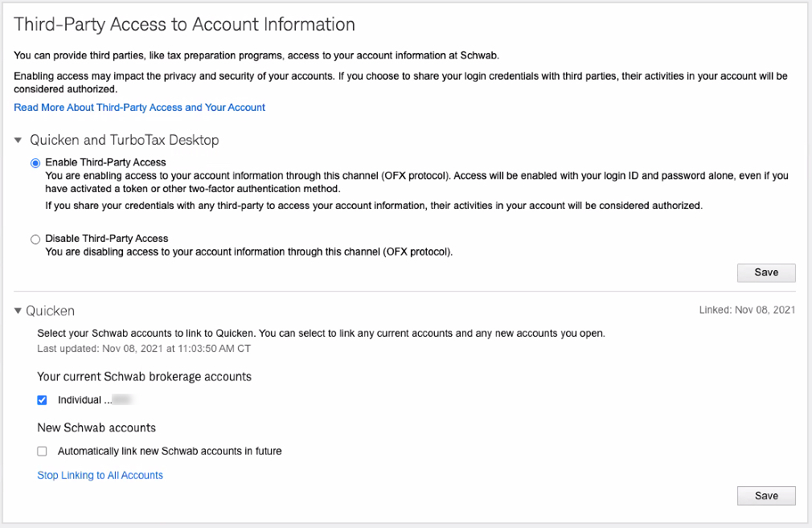The width and height of the screenshot is (812, 528).
Task: Select the Disable Third-Party Access radio button
Action: tap(35, 239)
